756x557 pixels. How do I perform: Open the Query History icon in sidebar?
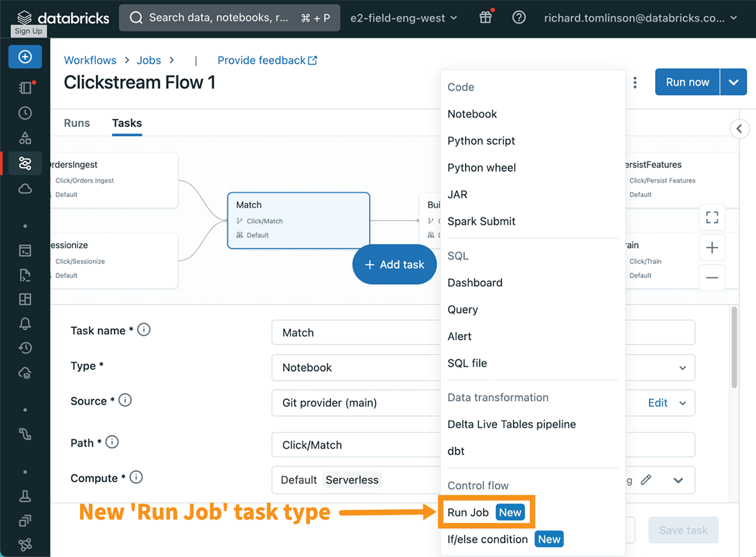pos(25,347)
